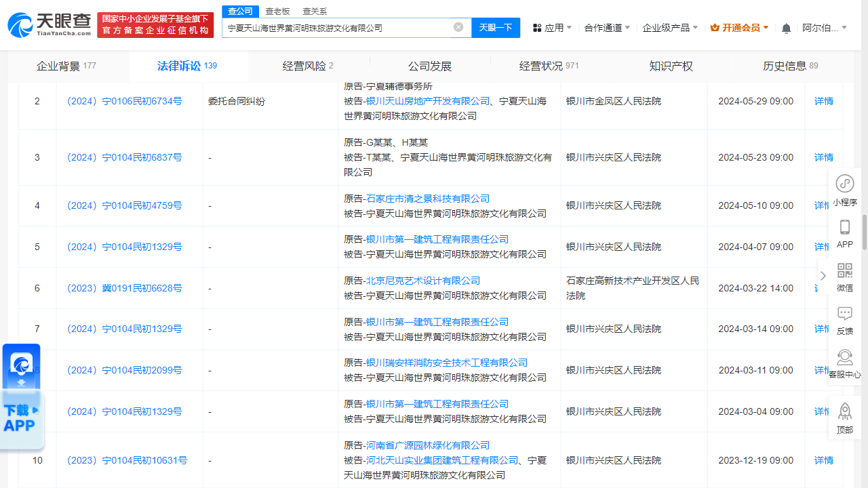Open 详情 for the 2024-03-14 hearing
The height and width of the screenshot is (488, 868).
pyautogui.click(x=822, y=329)
